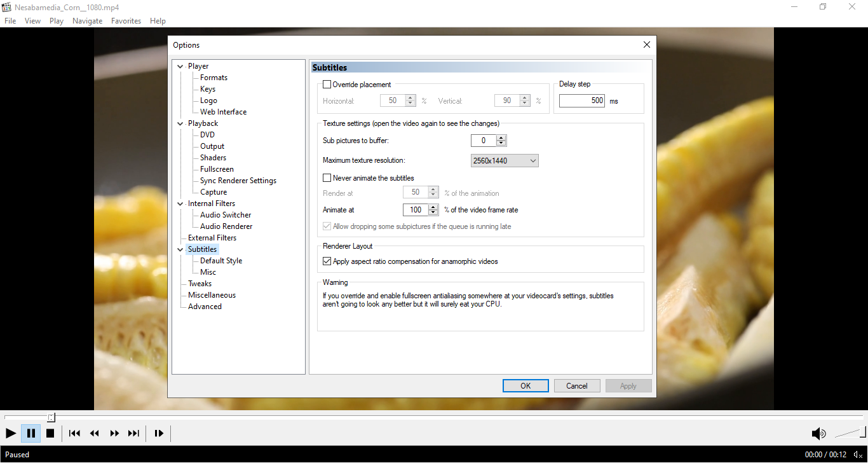868x463 pixels.
Task: Click the Cancel button in Options
Action: click(576, 386)
